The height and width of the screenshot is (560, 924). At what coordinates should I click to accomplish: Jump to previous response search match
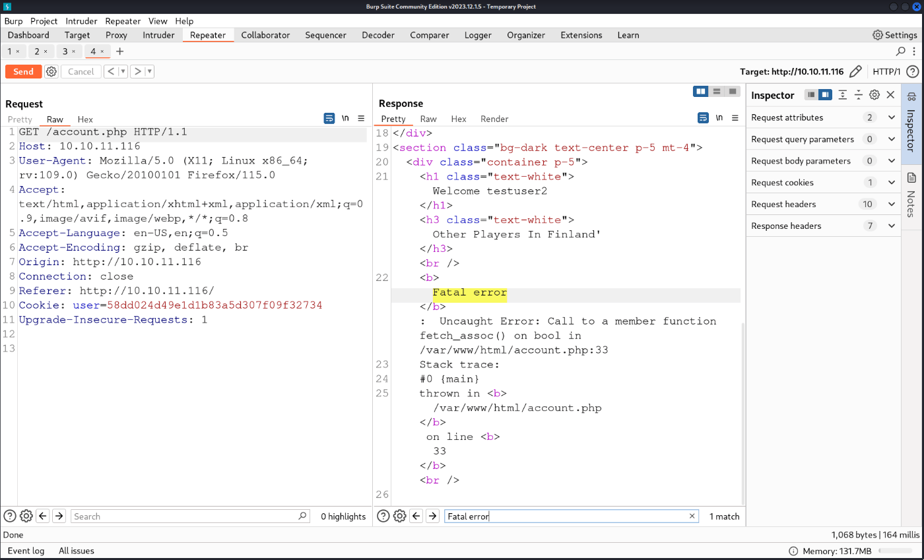tap(416, 516)
